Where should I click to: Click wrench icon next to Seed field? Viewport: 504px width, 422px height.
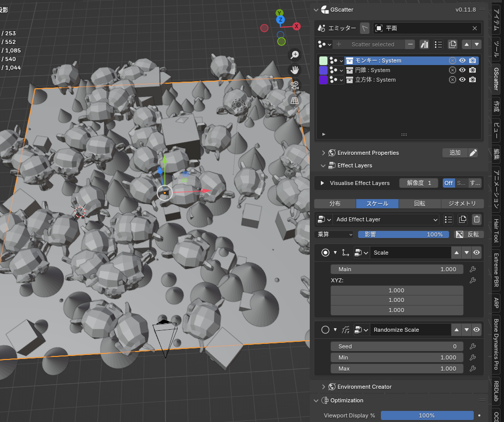(x=473, y=346)
